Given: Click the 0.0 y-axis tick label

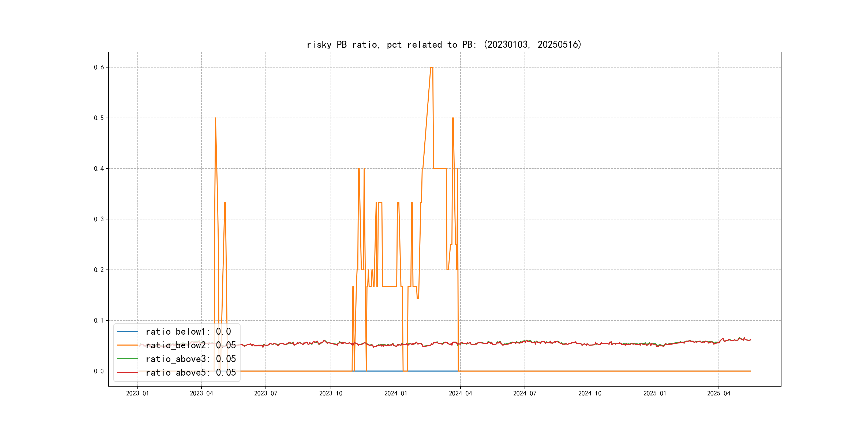Looking at the screenshot, I should 99,371.
